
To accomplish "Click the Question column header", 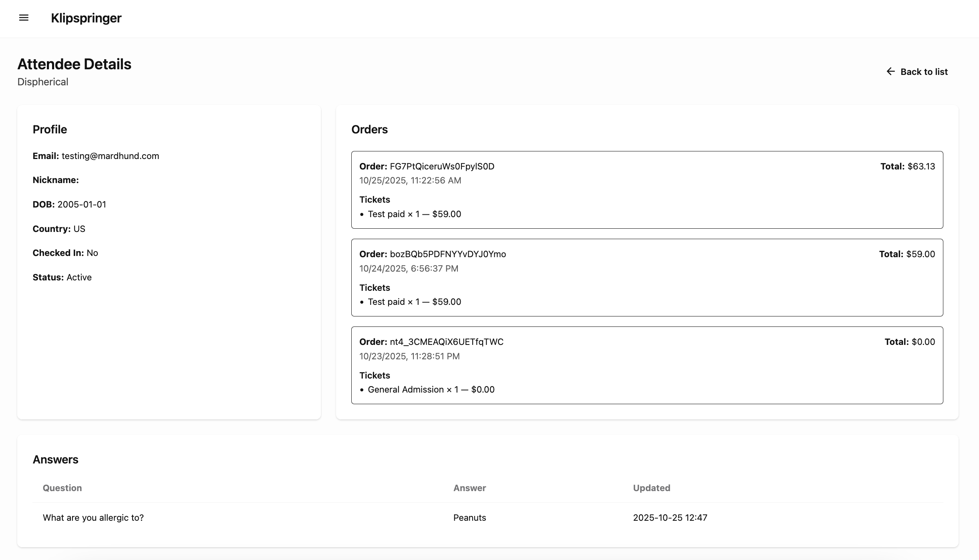I will (62, 488).
